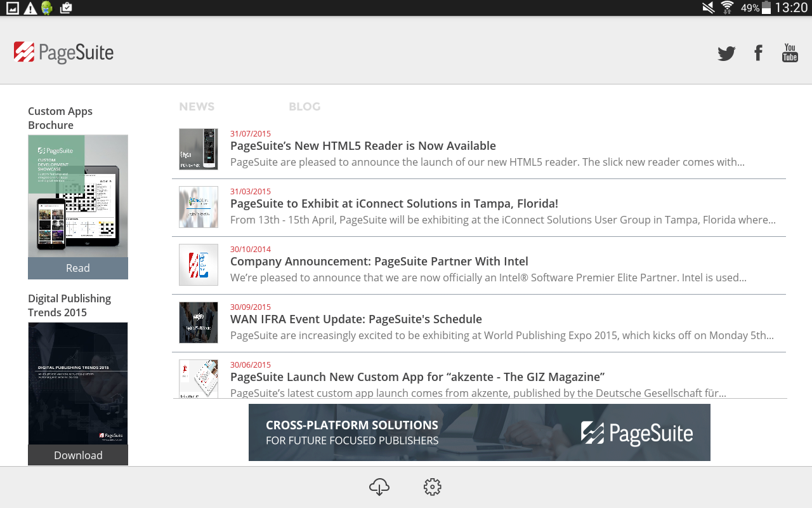Image resolution: width=812 pixels, height=508 pixels.
Task: Open the iConnect Solutions article thumbnail
Action: point(199,207)
